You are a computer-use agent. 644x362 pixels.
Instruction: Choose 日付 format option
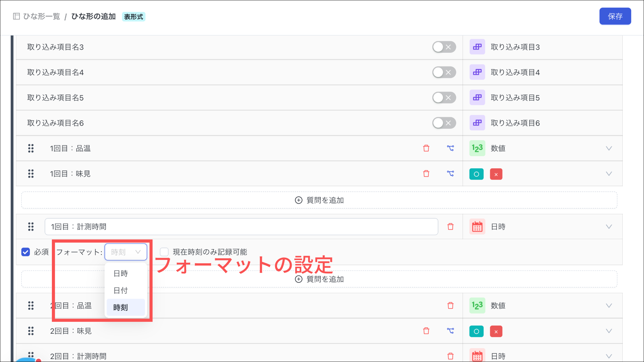coord(121,291)
